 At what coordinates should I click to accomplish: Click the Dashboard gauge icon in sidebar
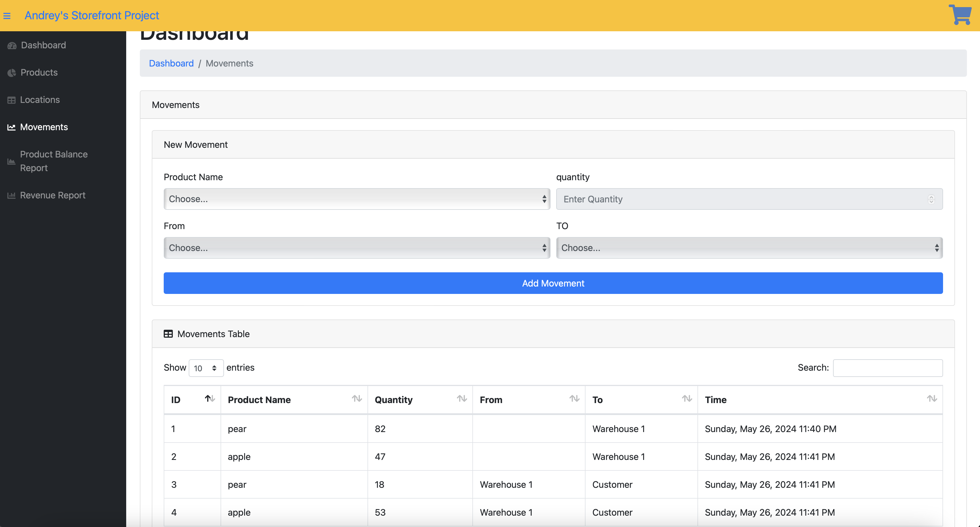(12, 46)
